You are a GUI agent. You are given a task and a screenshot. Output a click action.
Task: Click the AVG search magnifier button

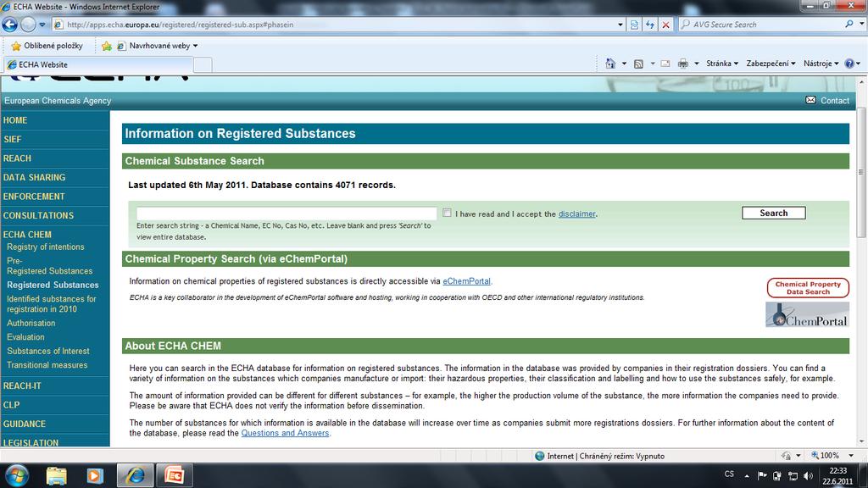click(x=849, y=25)
